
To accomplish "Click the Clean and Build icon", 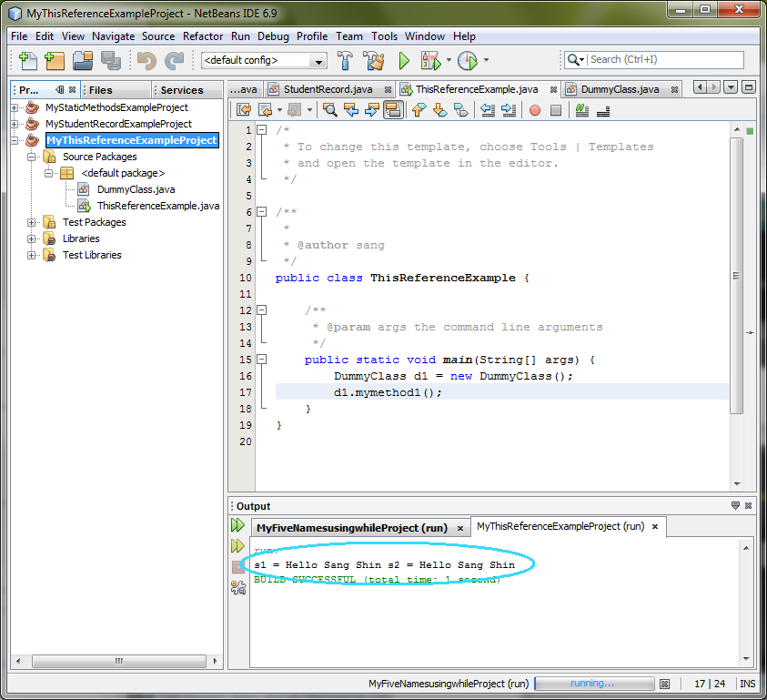I will coord(374,60).
